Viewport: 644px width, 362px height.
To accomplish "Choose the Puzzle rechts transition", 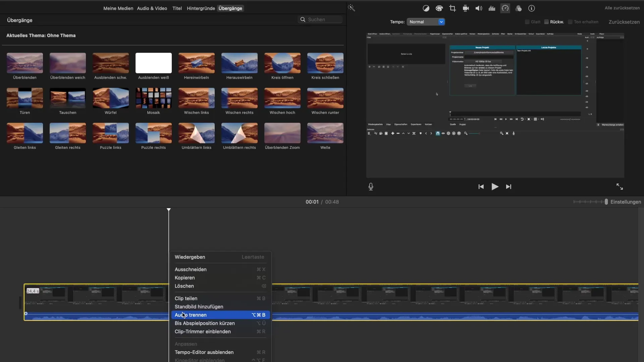I will coord(154,133).
